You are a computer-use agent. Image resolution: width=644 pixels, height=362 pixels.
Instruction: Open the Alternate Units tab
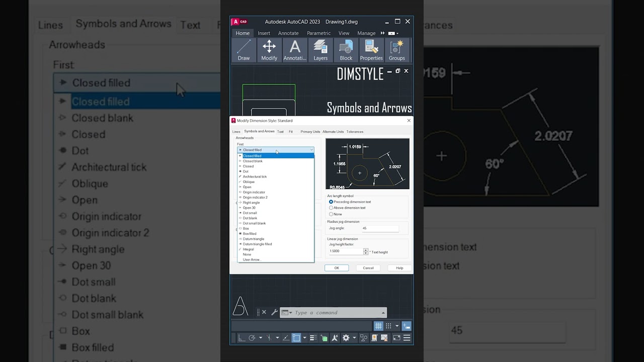pos(333,132)
